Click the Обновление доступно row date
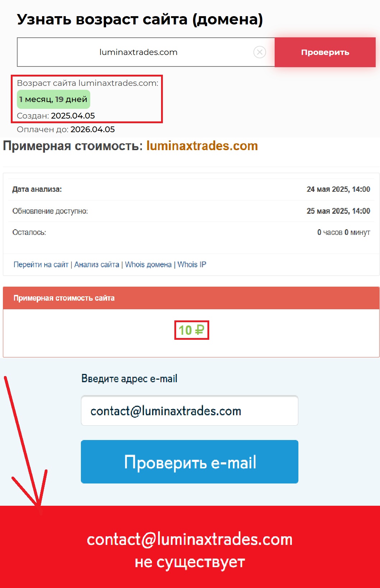The image size is (380, 588). [338, 211]
